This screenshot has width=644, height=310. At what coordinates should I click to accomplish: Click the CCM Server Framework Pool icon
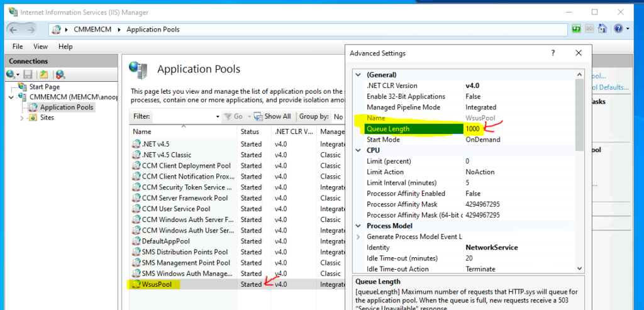click(136, 198)
